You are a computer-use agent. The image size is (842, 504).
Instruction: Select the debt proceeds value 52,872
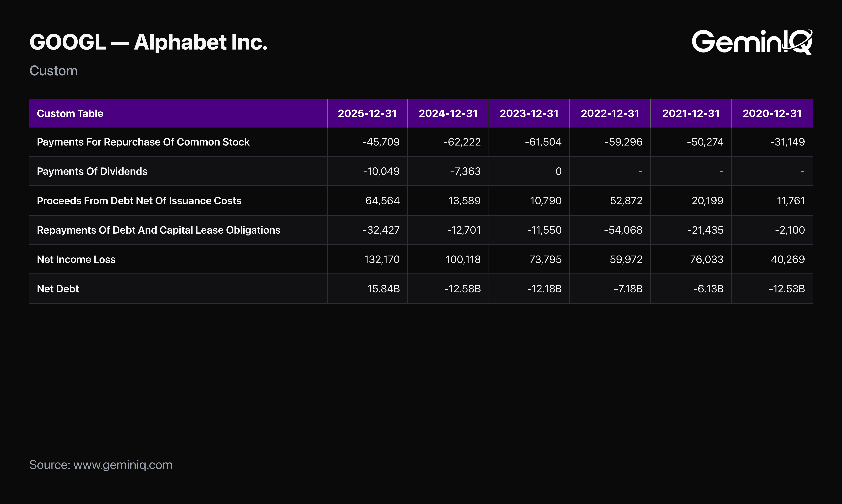pos(626,201)
